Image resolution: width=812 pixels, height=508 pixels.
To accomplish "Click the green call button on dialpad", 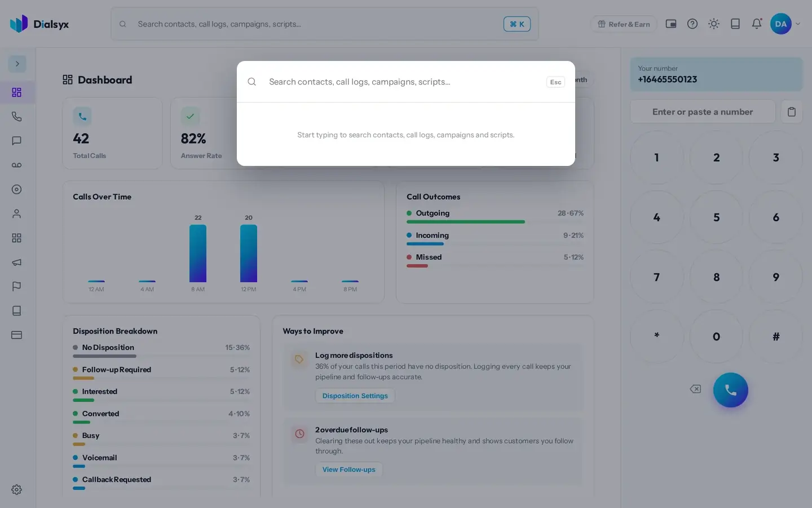I will point(730,390).
